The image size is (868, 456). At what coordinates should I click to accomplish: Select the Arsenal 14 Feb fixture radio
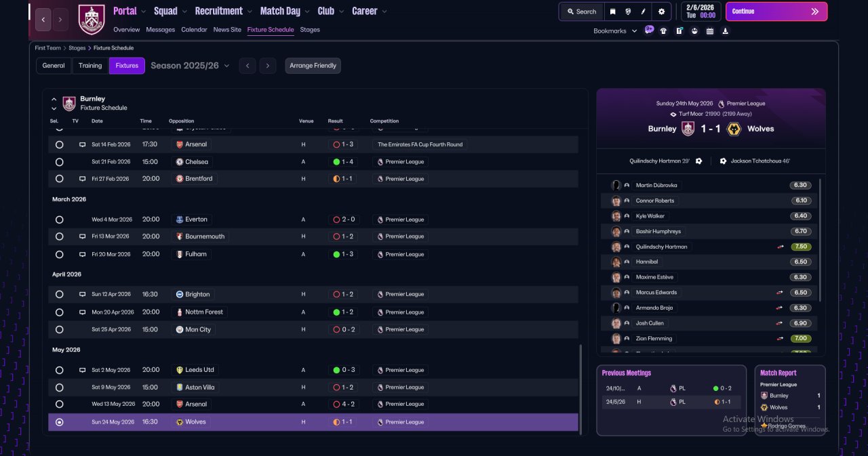[x=59, y=144]
